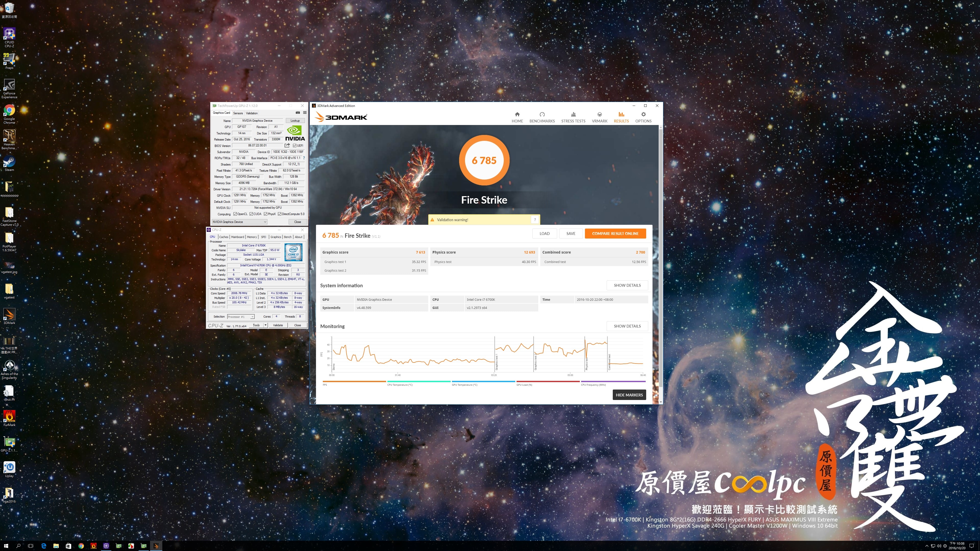Click the GPU-Z BIOS export share icon
The height and width of the screenshot is (551, 980).
[287, 145]
